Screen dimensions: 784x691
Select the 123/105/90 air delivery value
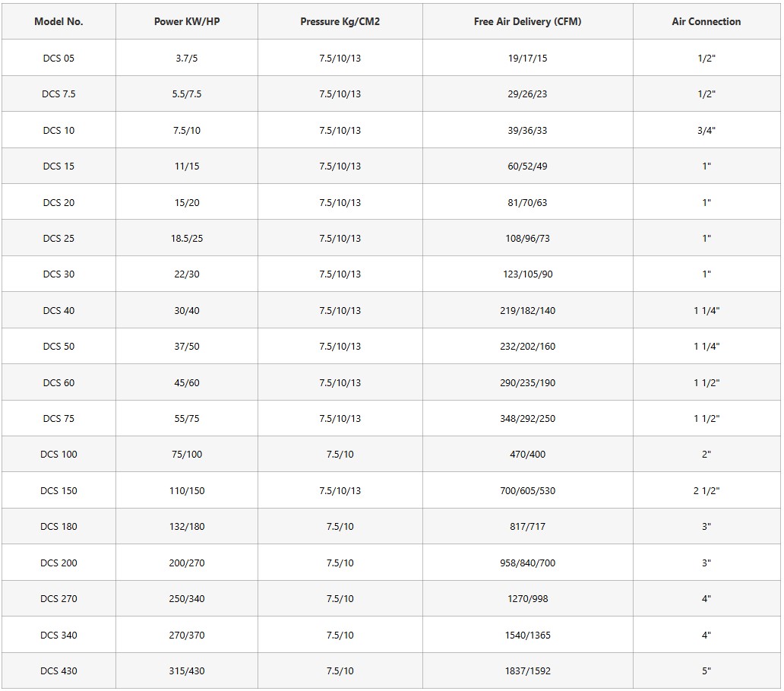(x=527, y=274)
